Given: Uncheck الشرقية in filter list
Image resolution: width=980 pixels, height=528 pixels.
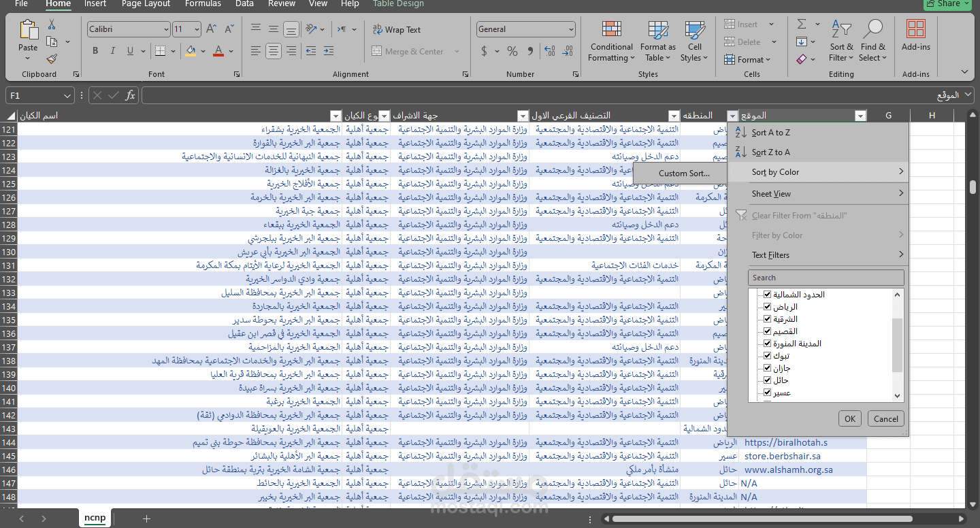Looking at the screenshot, I should pos(768,319).
